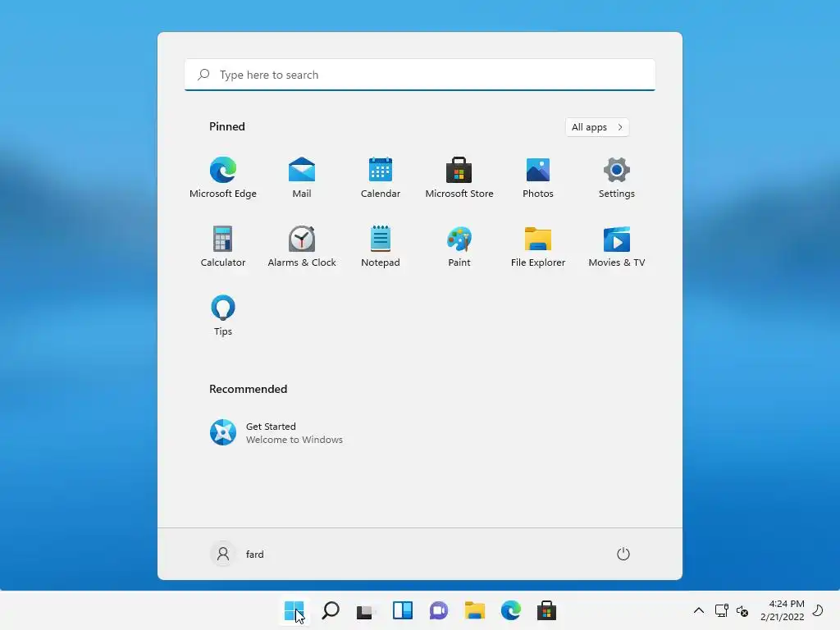Open Task View on the taskbar
Image resolution: width=840 pixels, height=630 pixels.
366,610
